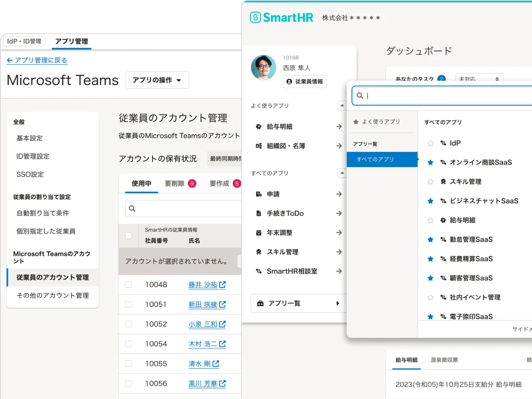Click the 給与明細 icon in the sidebar
The width and height of the screenshot is (532, 399).
(259, 127)
